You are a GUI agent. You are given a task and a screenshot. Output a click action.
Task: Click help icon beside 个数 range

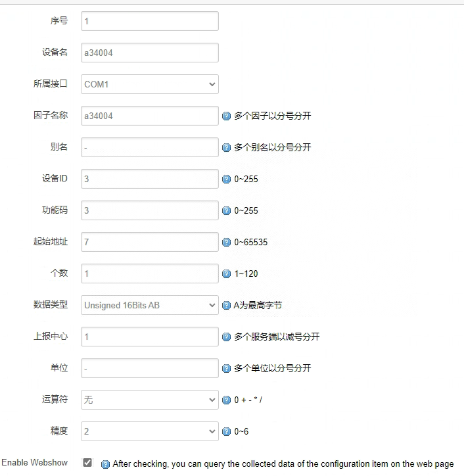pyautogui.click(x=227, y=274)
